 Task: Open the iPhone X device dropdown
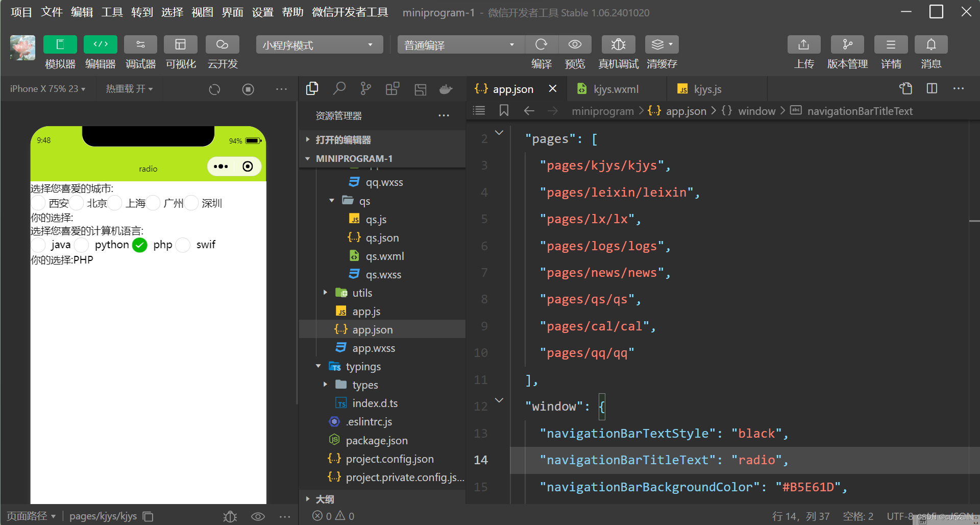coord(48,89)
